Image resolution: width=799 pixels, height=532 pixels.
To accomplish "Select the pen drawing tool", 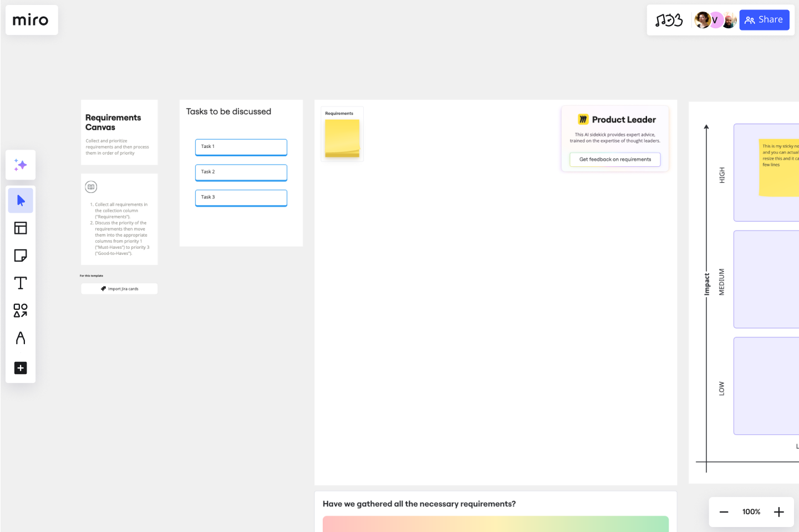I will 21,339.
